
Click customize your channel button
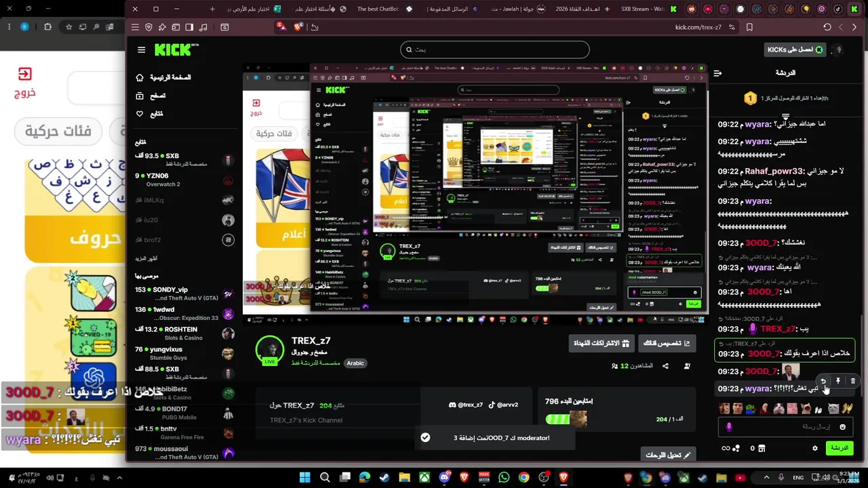[x=666, y=344]
